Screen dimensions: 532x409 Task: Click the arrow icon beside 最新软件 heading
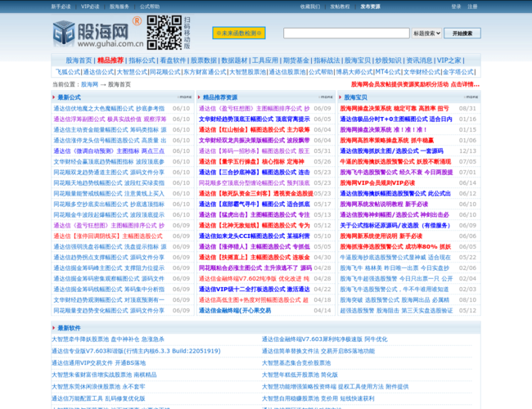point(54,328)
